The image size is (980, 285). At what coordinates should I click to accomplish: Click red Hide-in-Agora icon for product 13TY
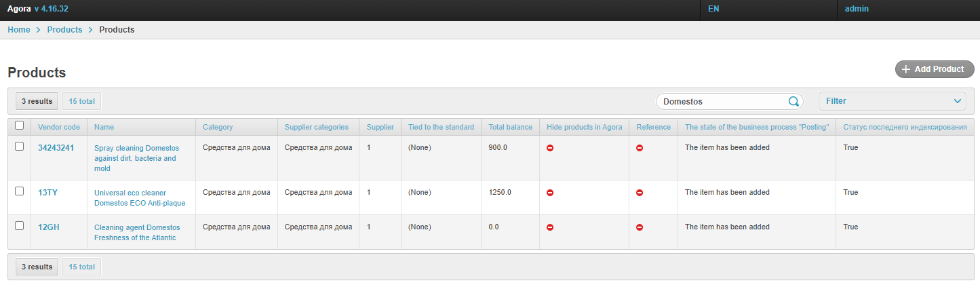[550, 193]
